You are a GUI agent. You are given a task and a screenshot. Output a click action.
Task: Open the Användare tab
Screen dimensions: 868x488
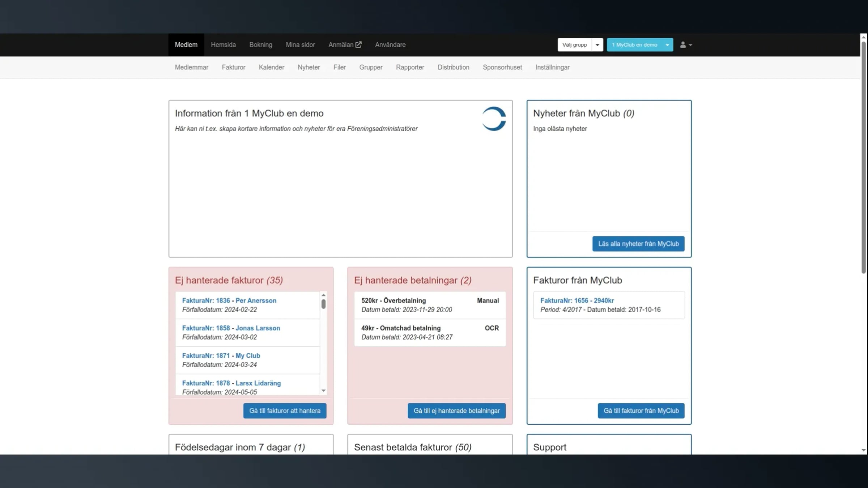(390, 45)
